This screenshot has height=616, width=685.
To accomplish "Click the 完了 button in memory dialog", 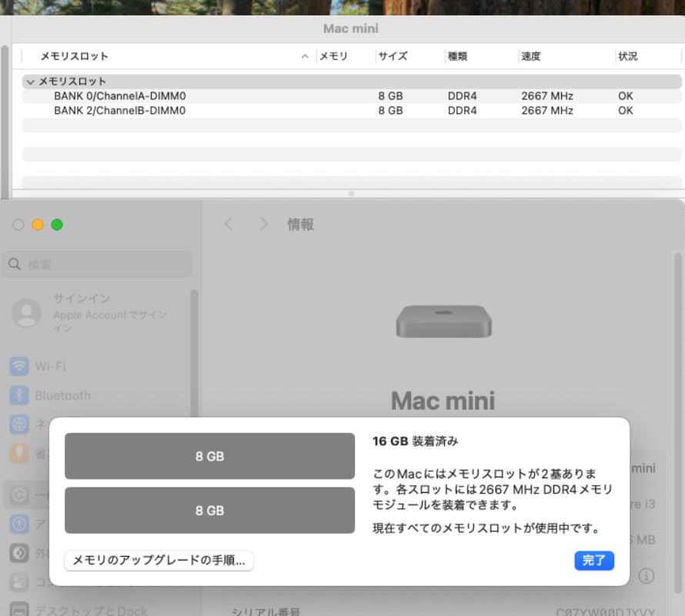I will point(593,560).
